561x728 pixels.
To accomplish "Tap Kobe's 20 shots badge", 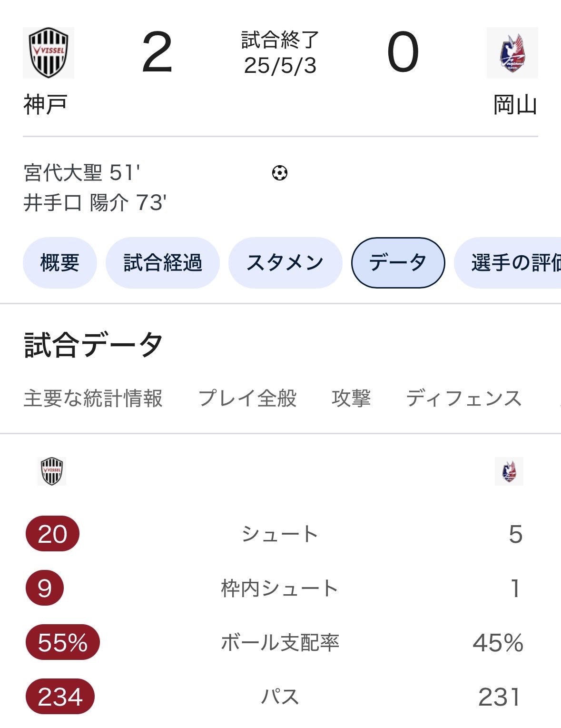I will [52, 534].
